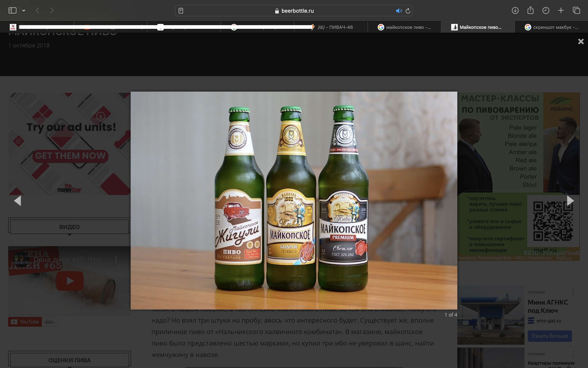Show previous image with left arrow
Screen dimensions: 588x368
coord(18,201)
